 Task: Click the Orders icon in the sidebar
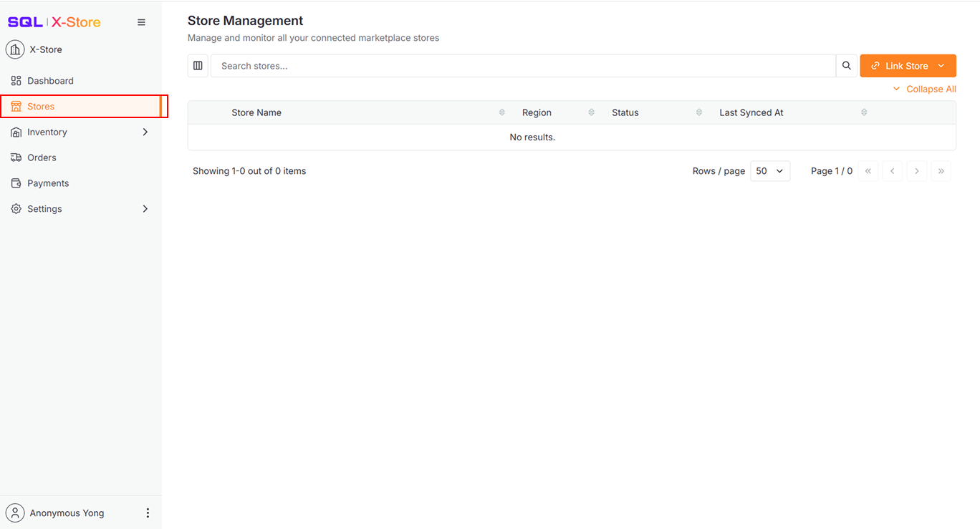click(16, 157)
